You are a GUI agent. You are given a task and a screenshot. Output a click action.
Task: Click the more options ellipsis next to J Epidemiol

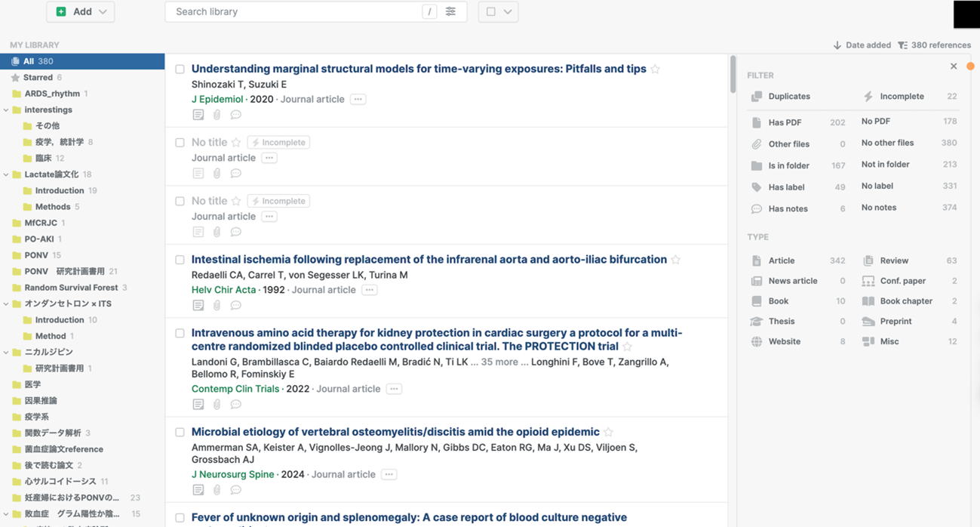coord(358,100)
